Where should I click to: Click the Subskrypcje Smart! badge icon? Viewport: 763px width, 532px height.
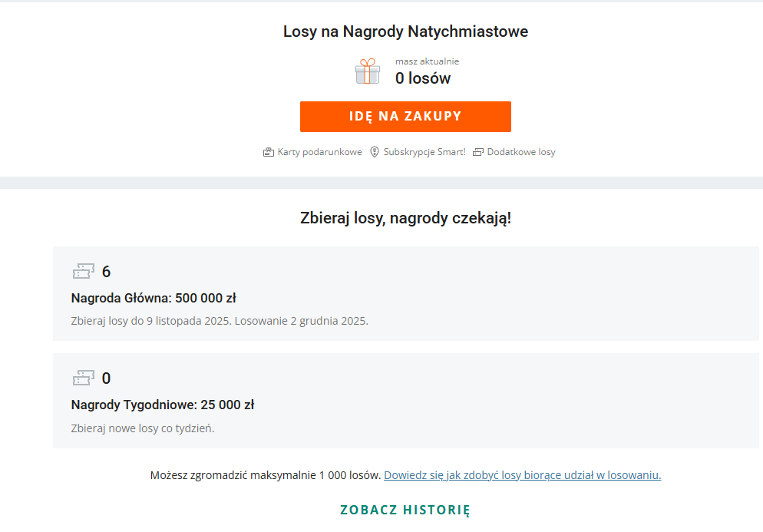point(375,152)
